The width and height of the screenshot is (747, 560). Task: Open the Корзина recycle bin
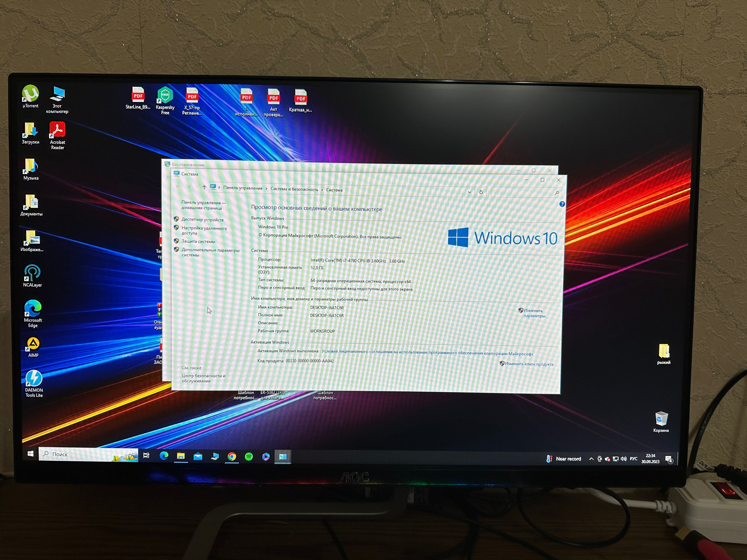click(661, 422)
